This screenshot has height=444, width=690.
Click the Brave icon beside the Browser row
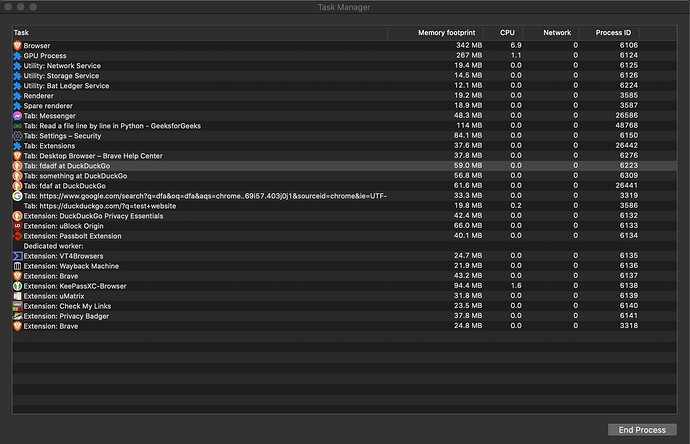17,45
